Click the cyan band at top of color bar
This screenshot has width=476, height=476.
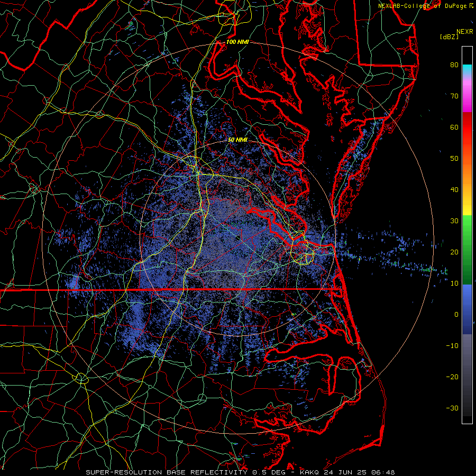pos(467,70)
